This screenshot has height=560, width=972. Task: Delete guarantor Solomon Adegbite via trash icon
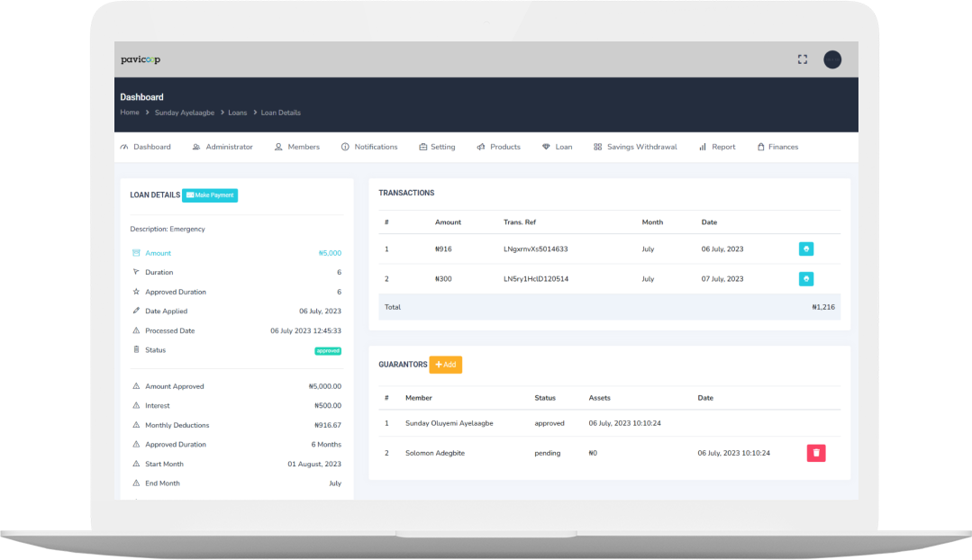tap(815, 453)
